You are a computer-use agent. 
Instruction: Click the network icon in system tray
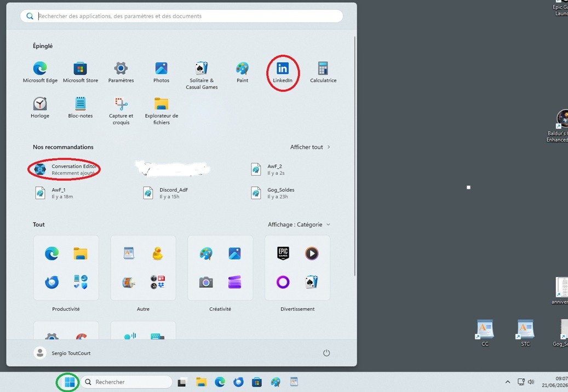pos(521,382)
